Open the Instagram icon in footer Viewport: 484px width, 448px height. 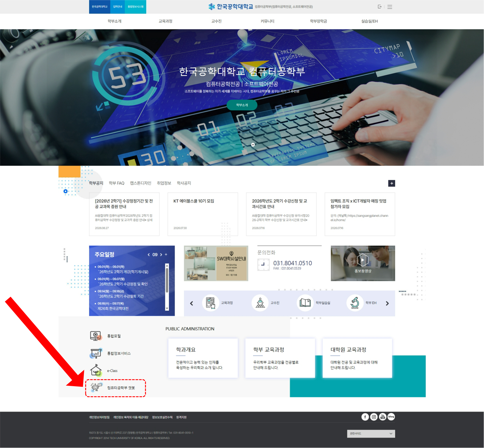click(374, 417)
